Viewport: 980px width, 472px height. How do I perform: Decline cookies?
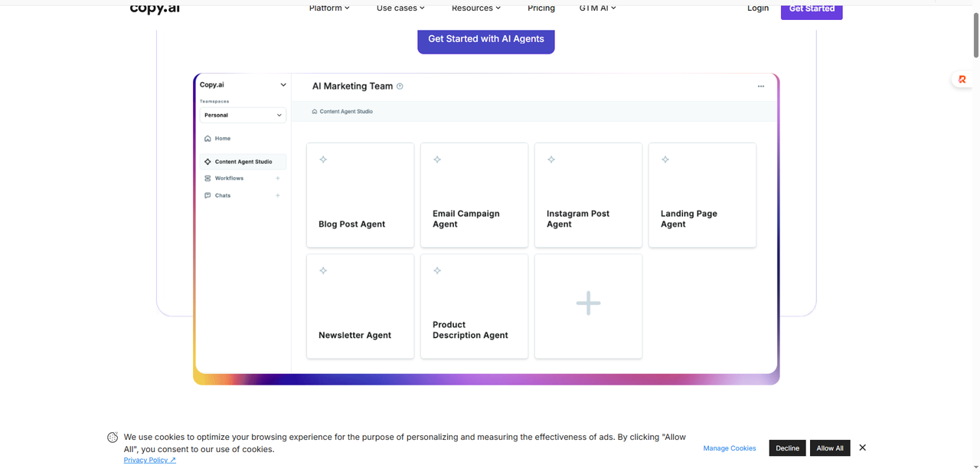(787, 448)
